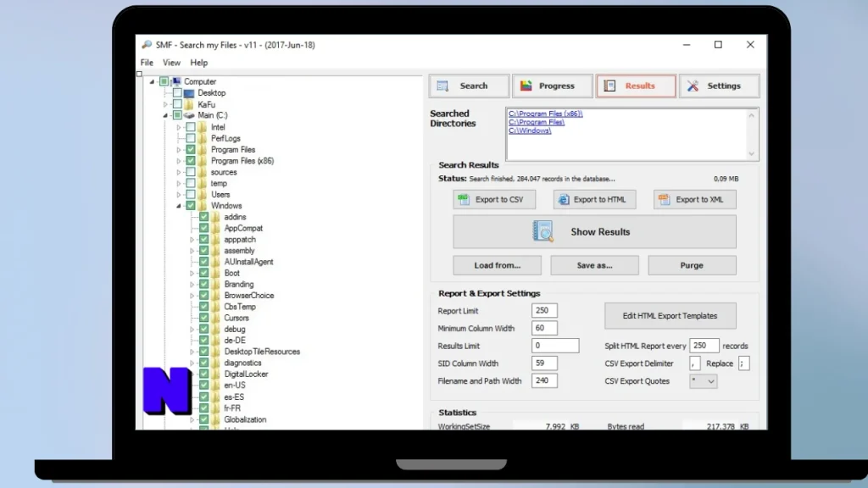Screen dimensions: 868x488
Task: Select the BrowserChoice folder row
Action: click(249, 296)
